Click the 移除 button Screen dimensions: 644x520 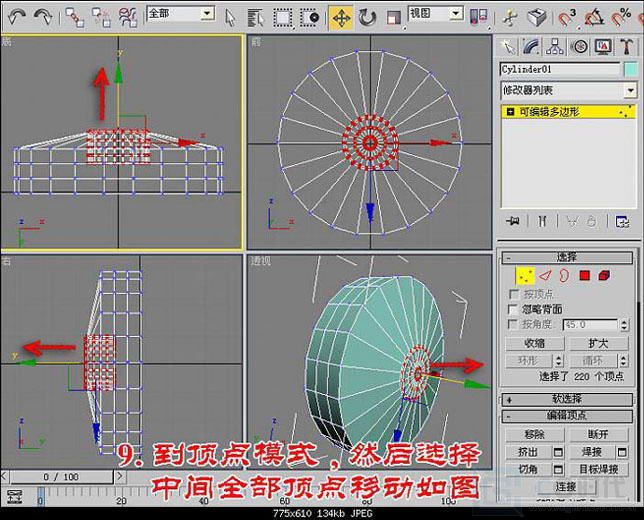(534, 435)
